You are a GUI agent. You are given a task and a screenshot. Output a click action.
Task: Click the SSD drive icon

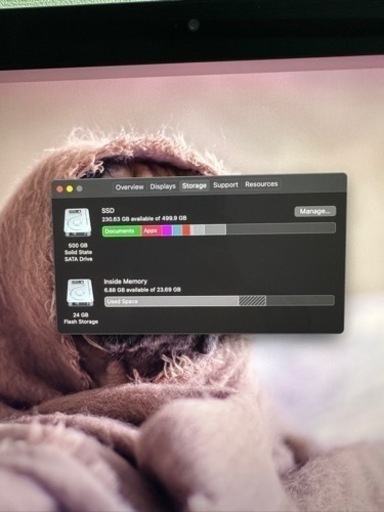(77, 222)
